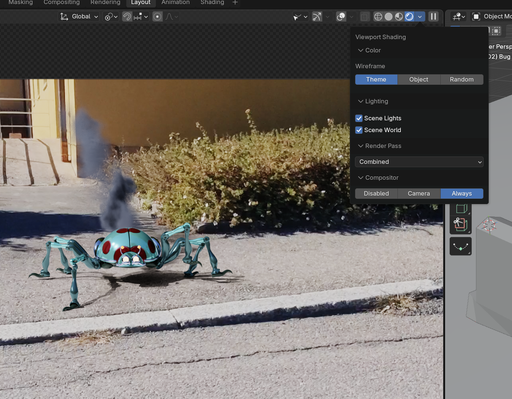Image resolution: width=512 pixels, height=399 pixels.
Task: Click the transform orientation axes icon
Action: (x=64, y=17)
